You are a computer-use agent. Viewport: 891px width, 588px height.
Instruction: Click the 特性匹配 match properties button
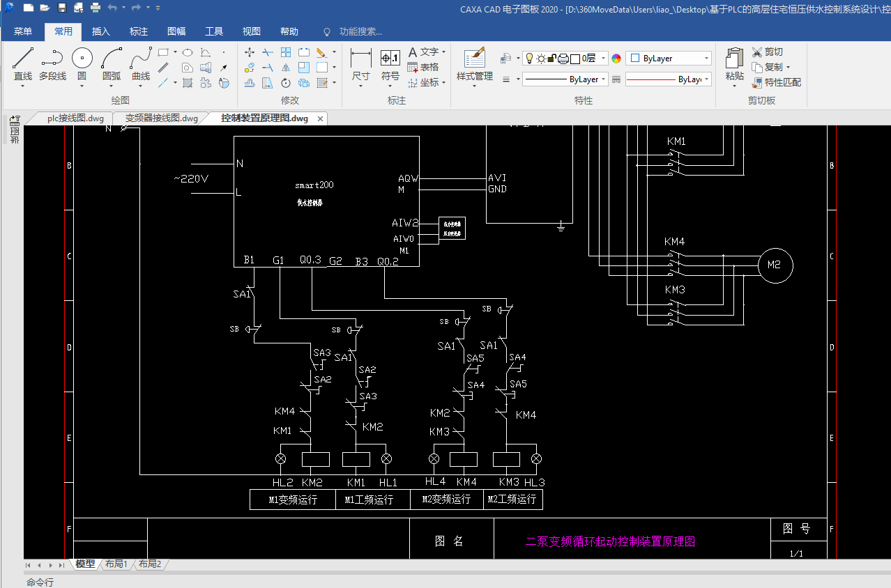click(776, 82)
